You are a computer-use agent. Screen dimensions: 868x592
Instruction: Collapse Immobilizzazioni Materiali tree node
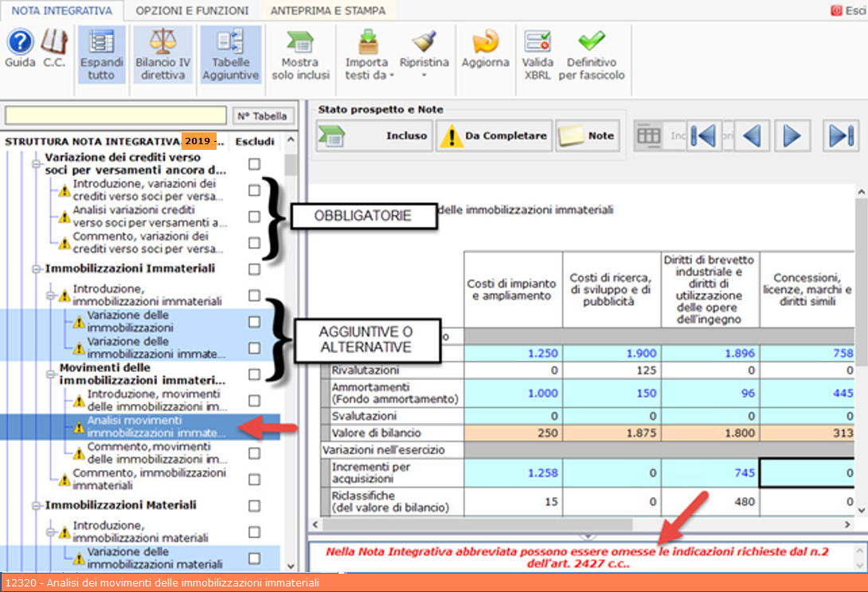pos(36,506)
